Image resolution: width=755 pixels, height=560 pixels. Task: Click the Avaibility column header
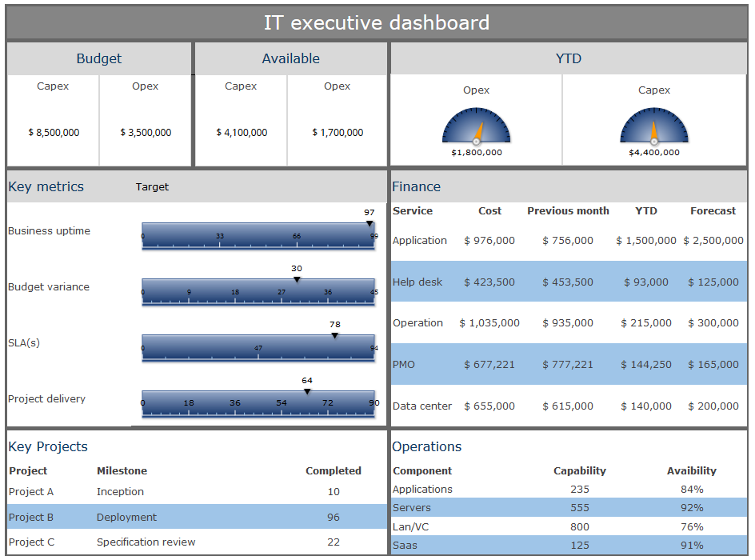point(692,471)
